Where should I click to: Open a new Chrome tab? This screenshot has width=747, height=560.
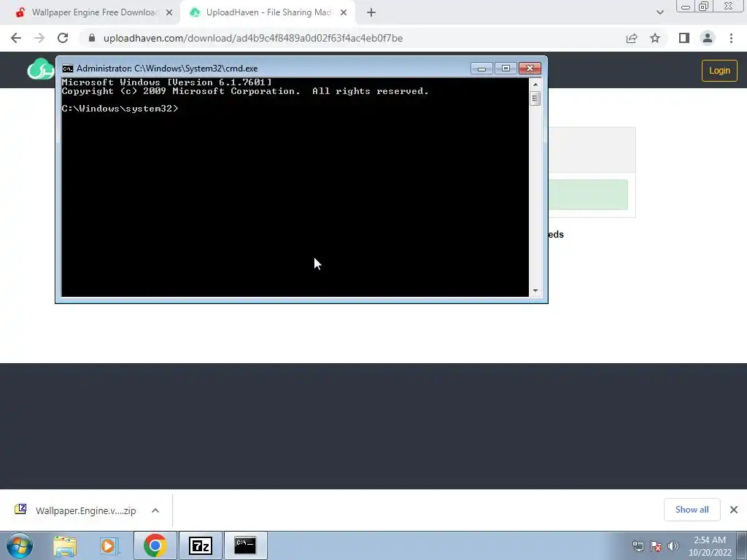(371, 13)
